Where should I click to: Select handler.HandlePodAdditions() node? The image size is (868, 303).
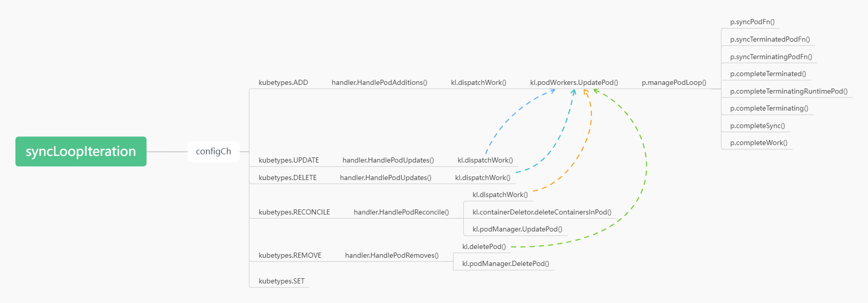point(379,82)
